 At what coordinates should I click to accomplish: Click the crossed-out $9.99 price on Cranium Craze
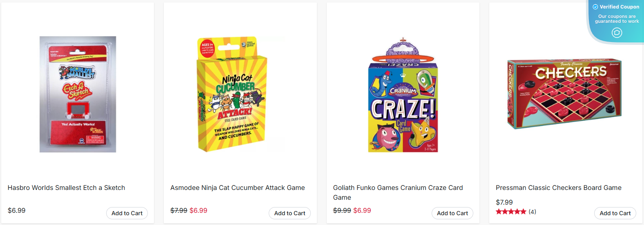(x=342, y=211)
